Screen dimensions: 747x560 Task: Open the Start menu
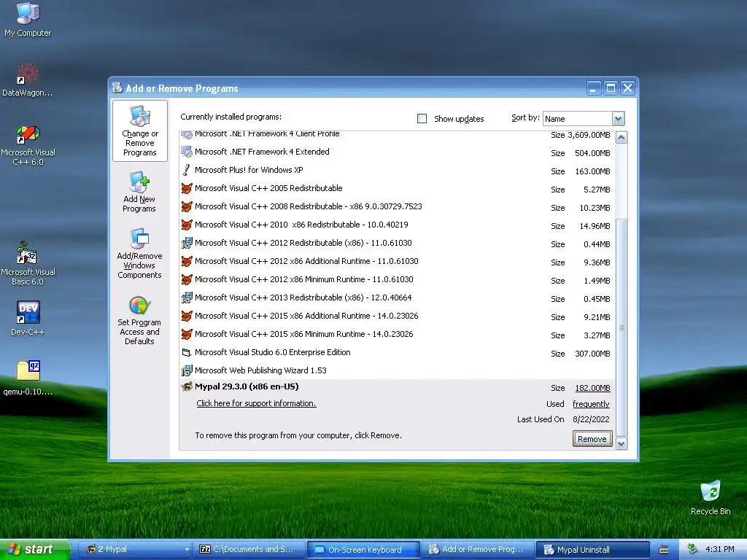coord(34,550)
